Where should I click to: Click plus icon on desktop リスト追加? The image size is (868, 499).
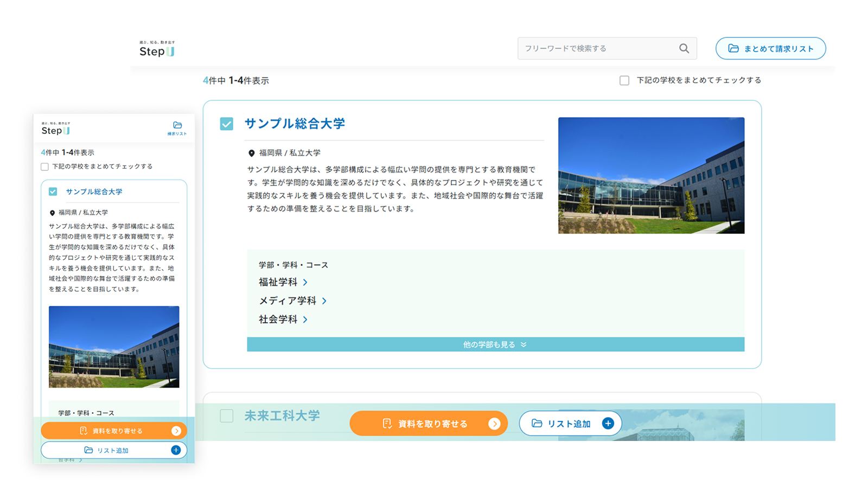pyautogui.click(x=608, y=424)
